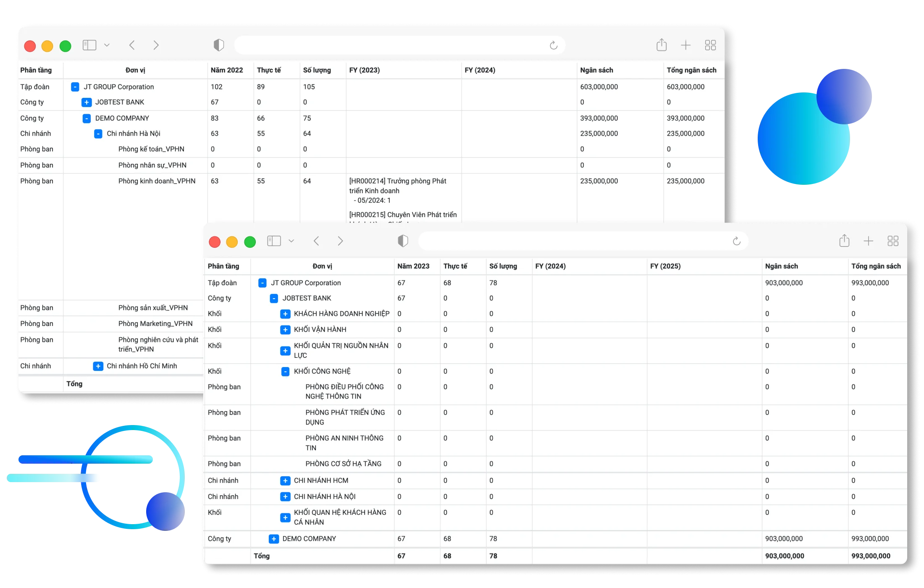Click privacy shield icon in back window
Screen dimensions: 924x588
pyautogui.click(x=219, y=45)
